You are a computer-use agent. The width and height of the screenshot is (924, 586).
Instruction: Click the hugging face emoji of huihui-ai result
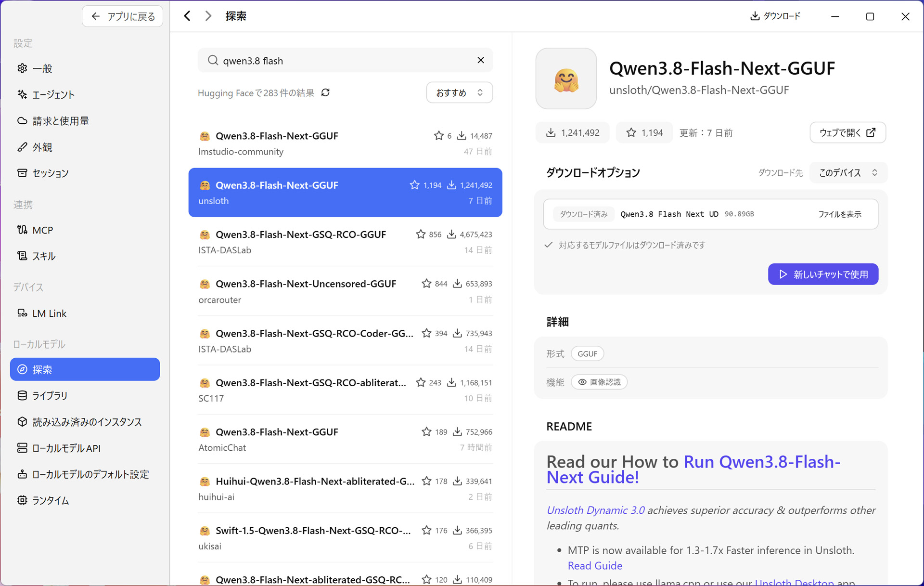(205, 481)
